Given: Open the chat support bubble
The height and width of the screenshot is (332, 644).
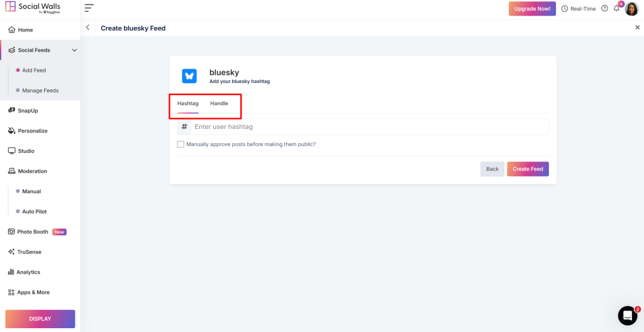Looking at the screenshot, I should tap(627, 315).
